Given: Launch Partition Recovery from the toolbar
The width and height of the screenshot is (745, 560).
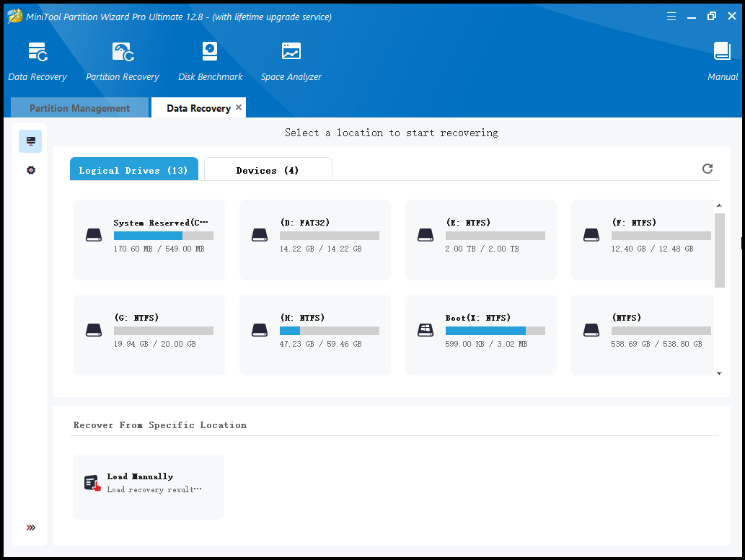Looking at the screenshot, I should click(123, 52).
